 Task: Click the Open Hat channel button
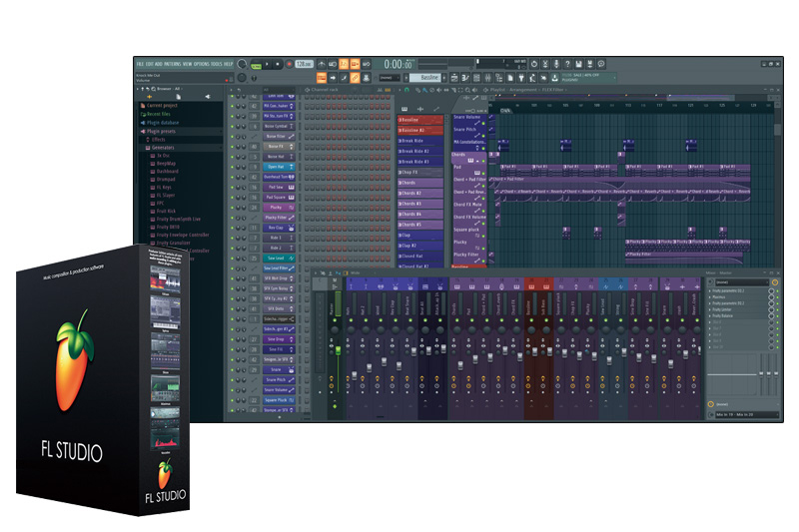(x=279, y=167)
